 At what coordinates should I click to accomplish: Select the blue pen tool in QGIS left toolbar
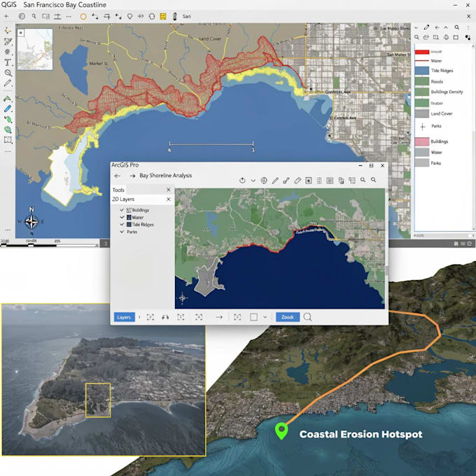tap(8, 109)
